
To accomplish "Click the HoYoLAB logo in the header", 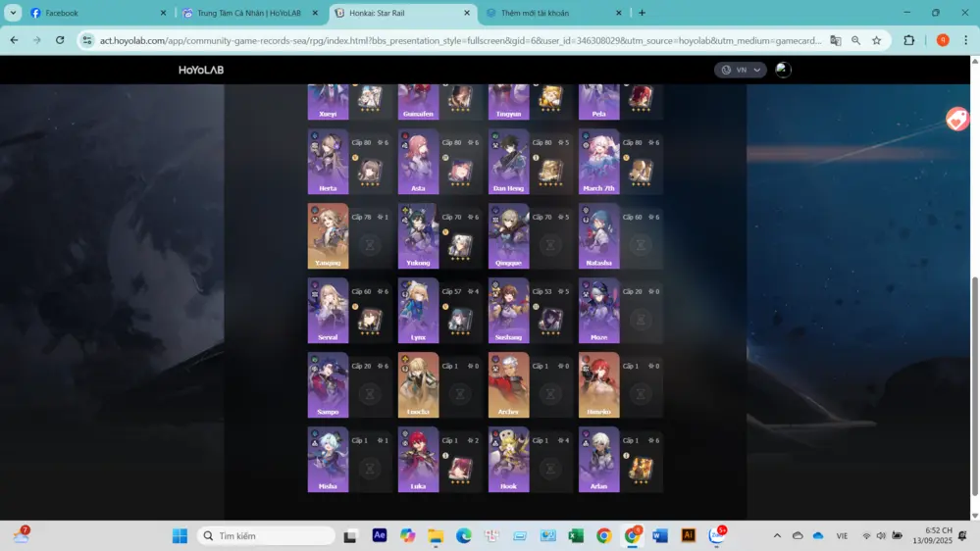I will [x=201, y=70].
